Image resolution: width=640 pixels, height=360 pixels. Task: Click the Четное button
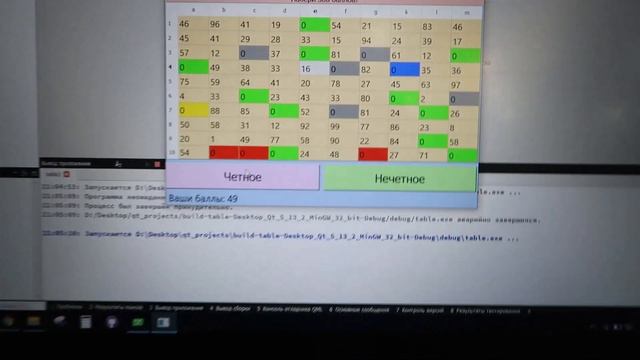click(242, 177)
